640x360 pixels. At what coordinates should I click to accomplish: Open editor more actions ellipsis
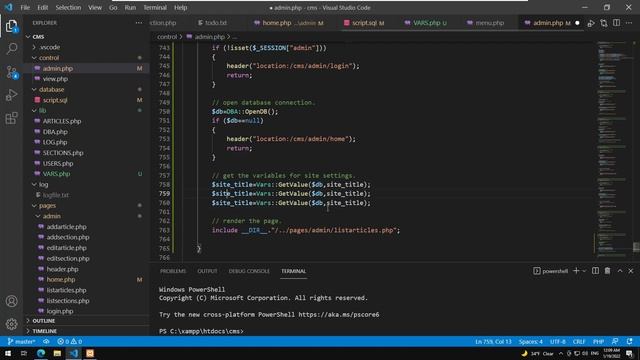point(629,23)
